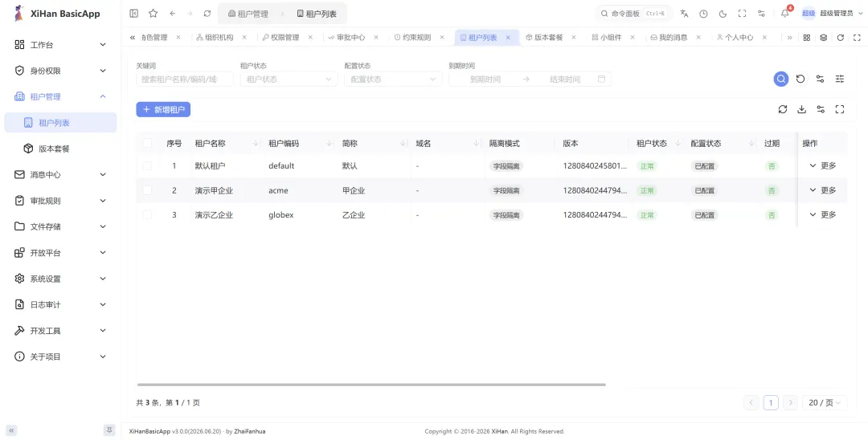Collapse 租户管理 sidebar menu
The image size is (868, 440).
click(60, 96)
